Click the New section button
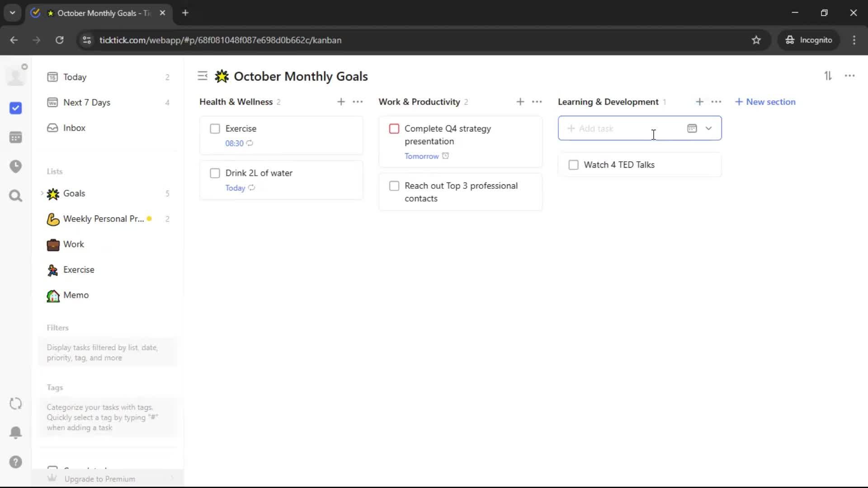 [765, 102]
